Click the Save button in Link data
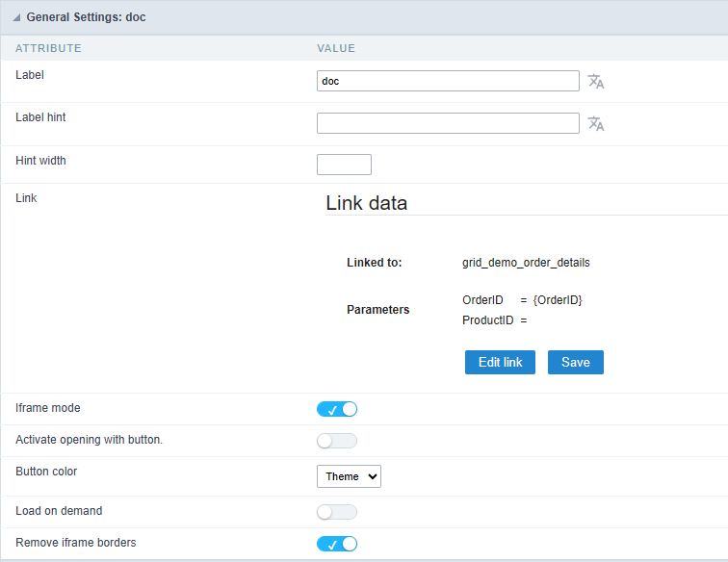This screenshot has height=562, width=728. (576, 362)
